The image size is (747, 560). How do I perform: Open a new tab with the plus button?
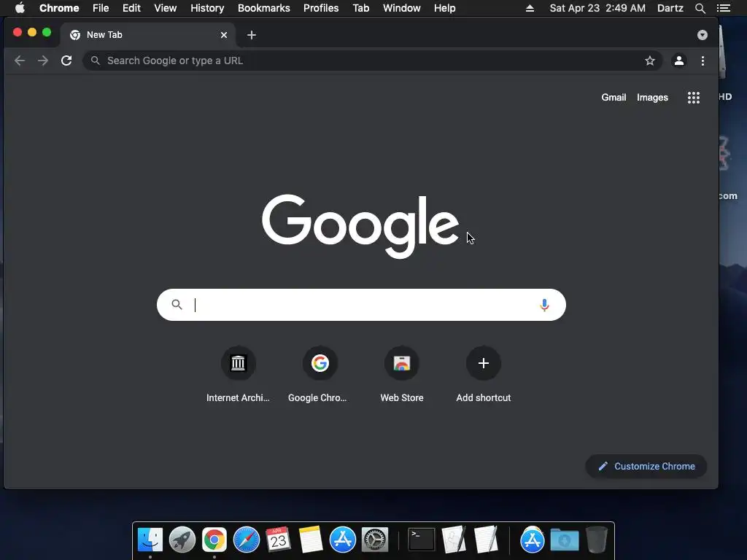point(252,35)
